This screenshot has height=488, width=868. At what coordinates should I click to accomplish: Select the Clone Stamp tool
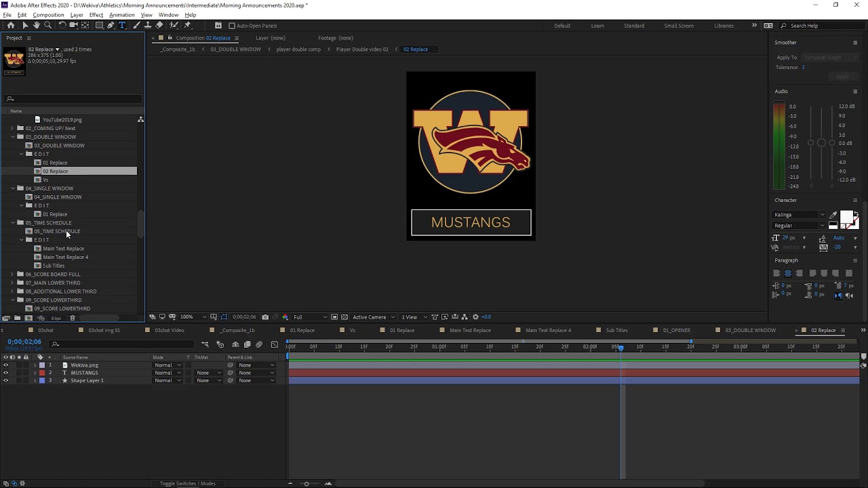[x=147, y=25]
